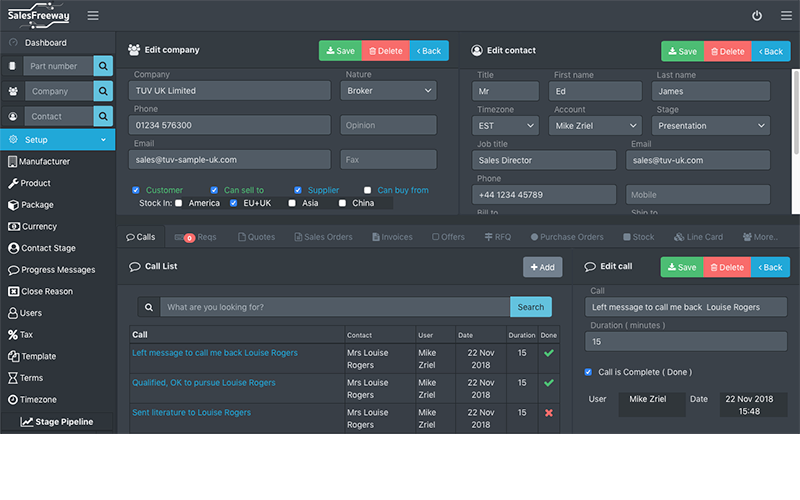The image size is (800, 500).
Task: Open 'Qualified, OK to pursue Louise Rogers' call
Action: tap(204, 383)
